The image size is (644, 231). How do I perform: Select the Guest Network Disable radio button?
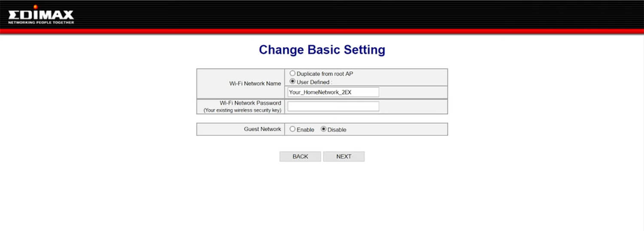(x=324, y=129)
